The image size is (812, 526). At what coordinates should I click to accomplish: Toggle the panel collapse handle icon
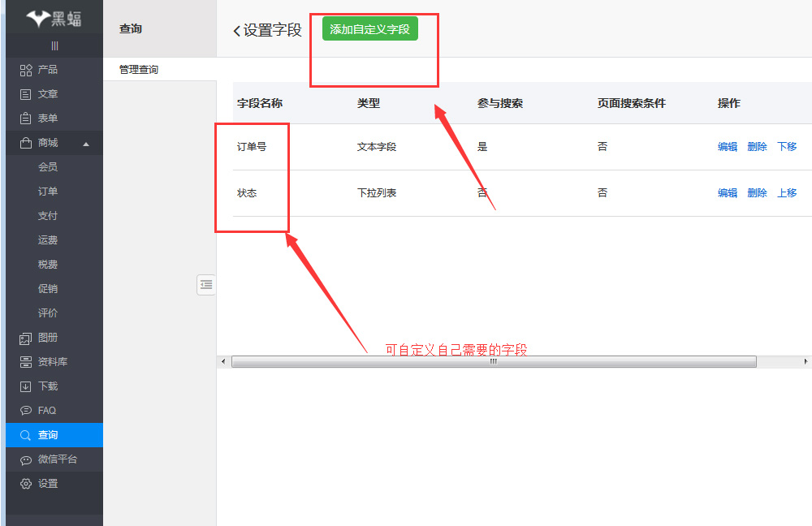[206, 284]
